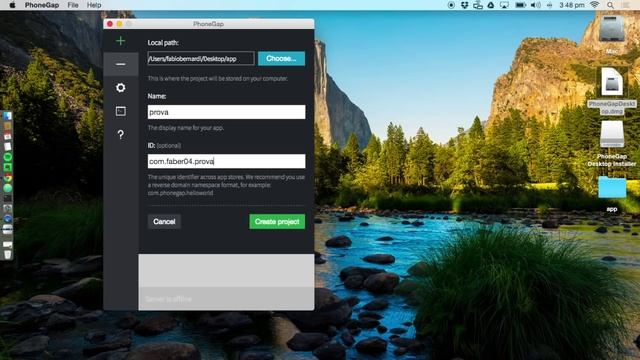Click the AirPlay display menu bar icon
Image resolution: width=640 pixels, height=360 pixels.
tap(504, 5)
